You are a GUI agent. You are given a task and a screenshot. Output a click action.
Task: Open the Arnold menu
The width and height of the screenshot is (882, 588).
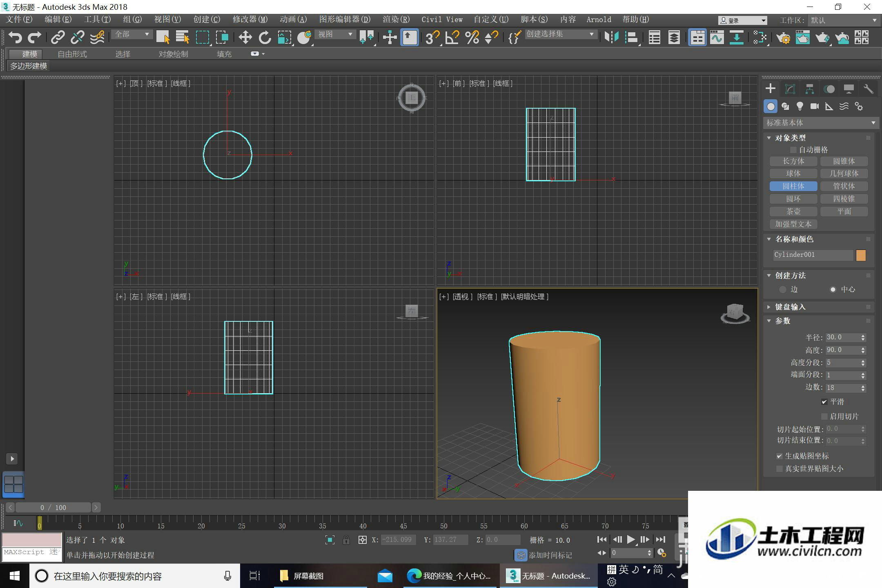pos(599,19)
